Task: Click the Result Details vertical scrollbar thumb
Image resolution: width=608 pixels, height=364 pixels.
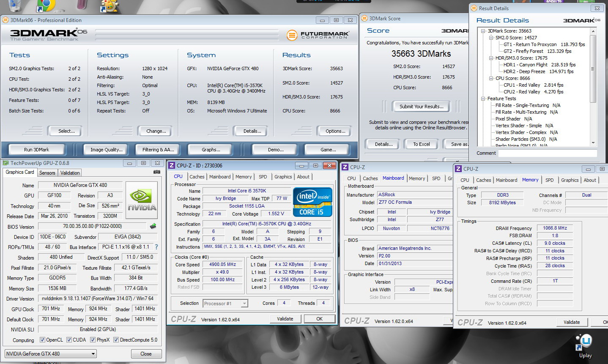Action: 593,68
